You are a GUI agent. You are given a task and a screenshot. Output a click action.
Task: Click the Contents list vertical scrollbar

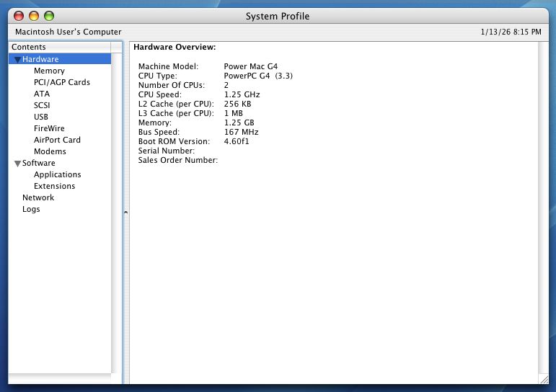click(x=116, y=213)
